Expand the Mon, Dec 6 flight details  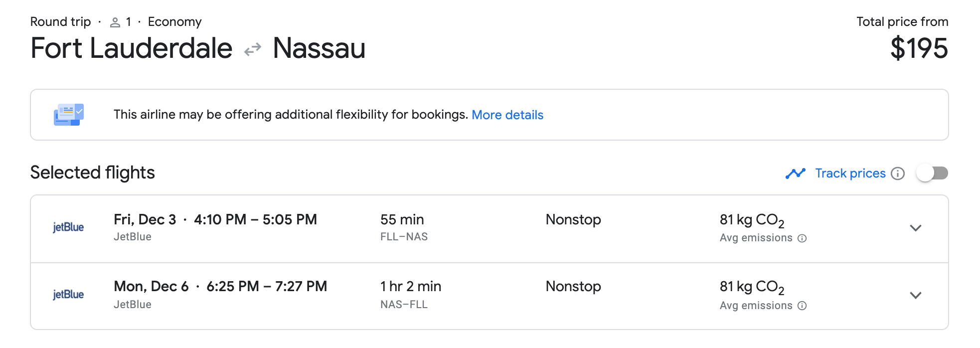click(915, 295)
